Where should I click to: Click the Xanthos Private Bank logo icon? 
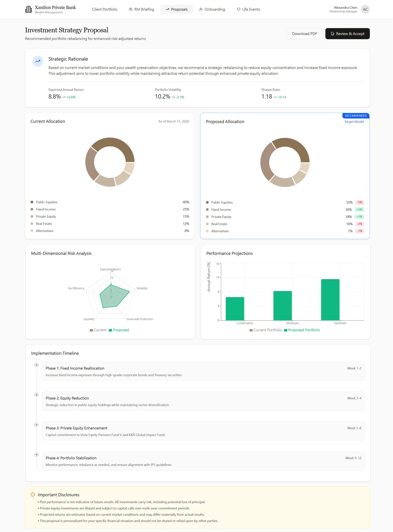pyautogui.click(x=29, y=9)
